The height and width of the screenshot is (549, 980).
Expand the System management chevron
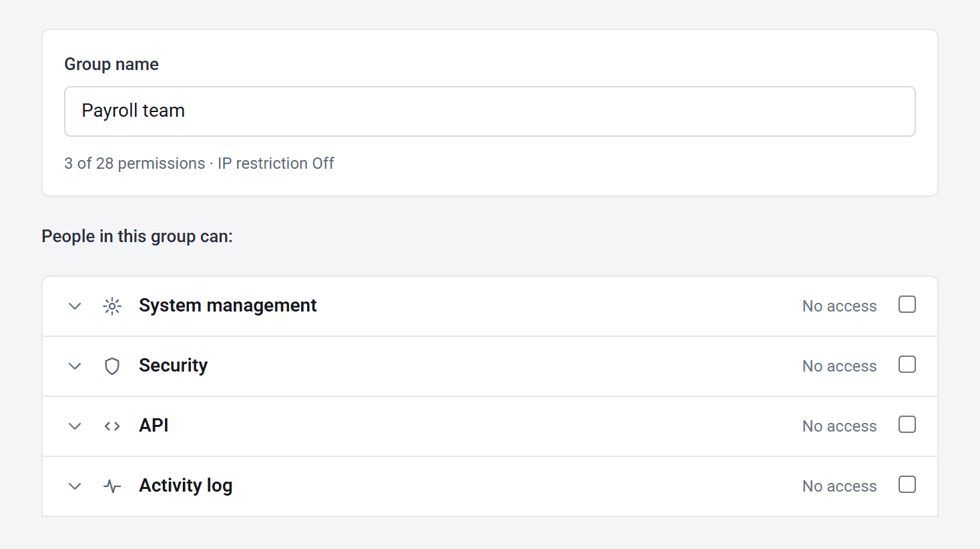coord(75,306)
